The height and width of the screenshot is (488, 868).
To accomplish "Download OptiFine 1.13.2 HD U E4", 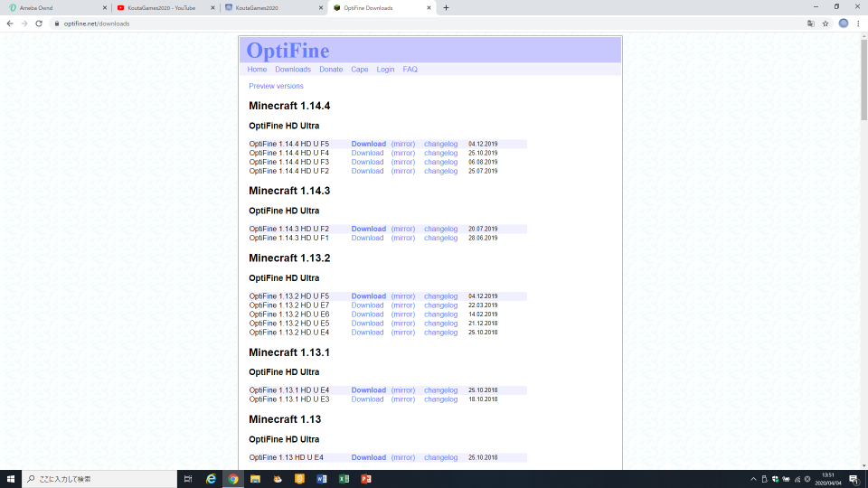I will (x=368, y=333).
